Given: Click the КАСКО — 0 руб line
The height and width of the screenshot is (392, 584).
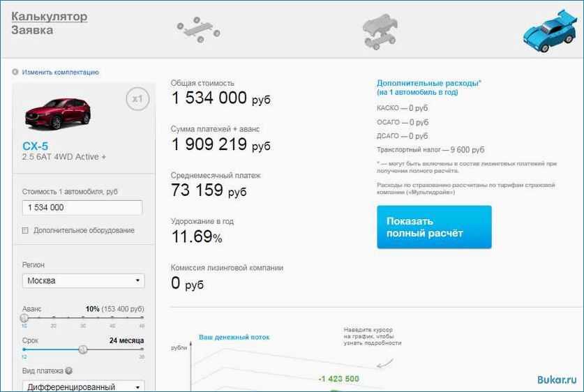Looking at the screenshot, I should click(x=403, y=108).
